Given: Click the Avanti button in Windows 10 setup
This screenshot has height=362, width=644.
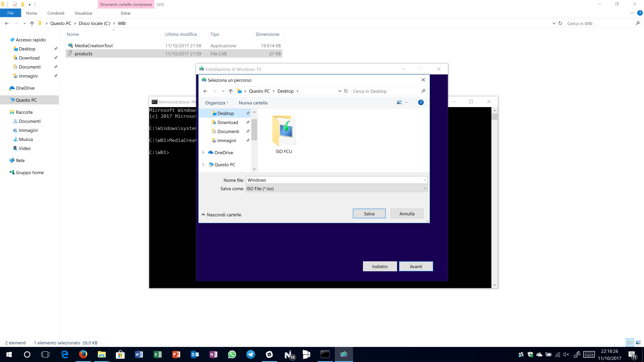Looking at the screenshot, I should point(416,266).
